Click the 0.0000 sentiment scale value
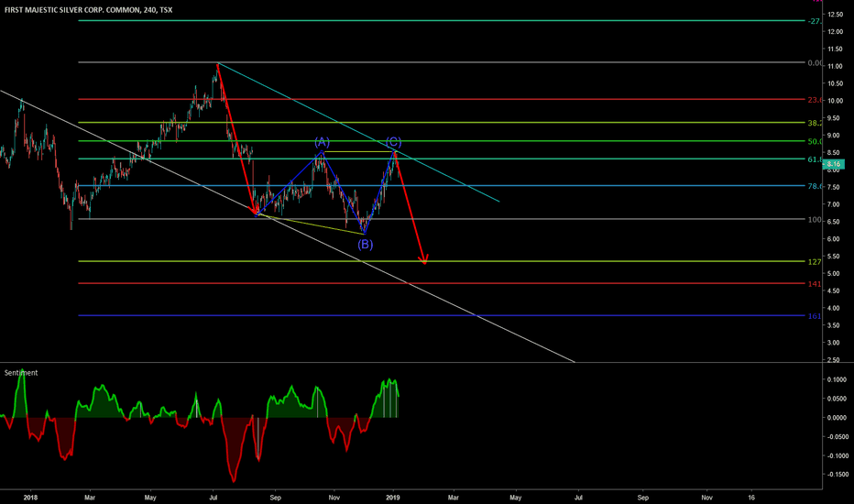This screenshot has width=854, height=504. 837,418
